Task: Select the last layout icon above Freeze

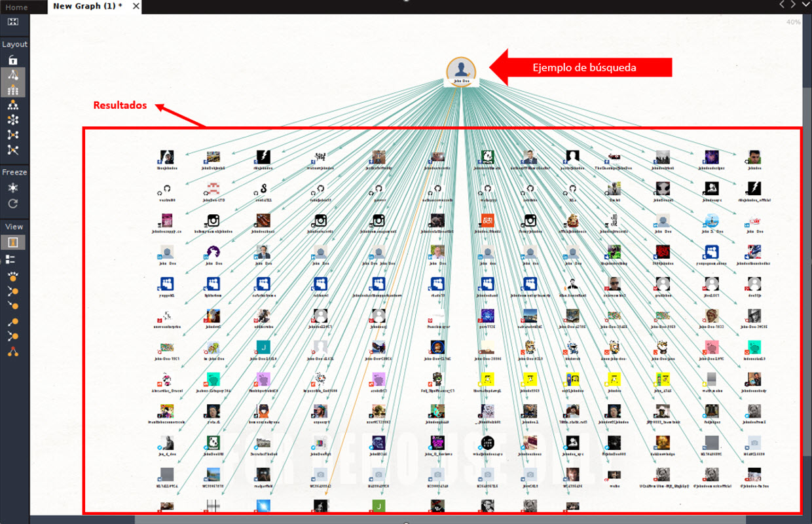Action: 13,150
